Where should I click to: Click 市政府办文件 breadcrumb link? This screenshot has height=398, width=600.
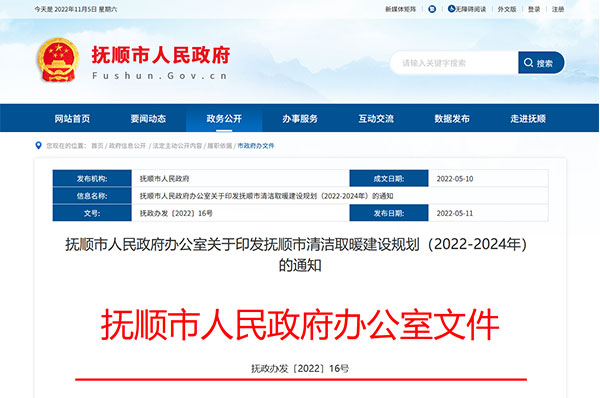click(256, 146)
